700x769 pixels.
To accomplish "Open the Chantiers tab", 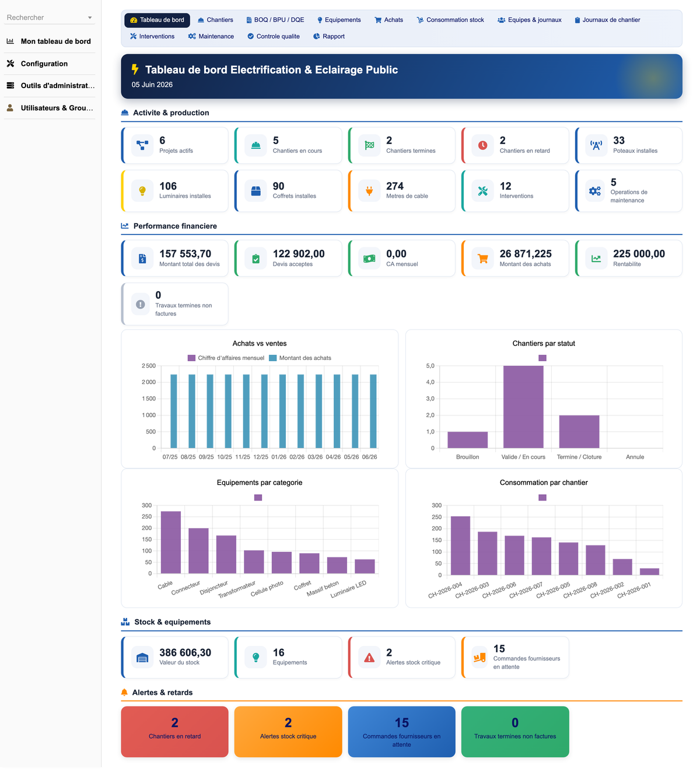I will 215,20.
